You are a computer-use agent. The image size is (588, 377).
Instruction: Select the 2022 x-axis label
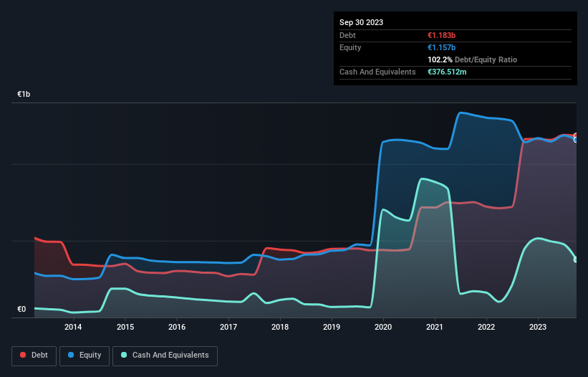pyautogui.click(x=486, y=327)
